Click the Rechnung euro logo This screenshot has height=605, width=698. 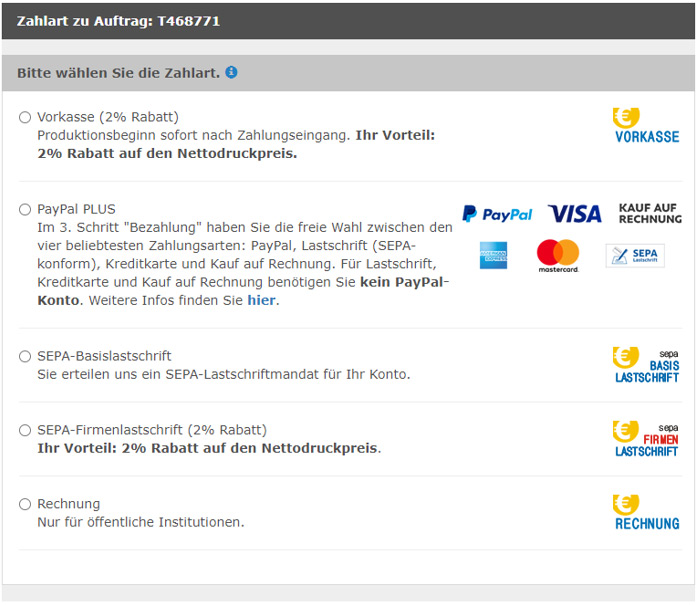coord(647,512)
